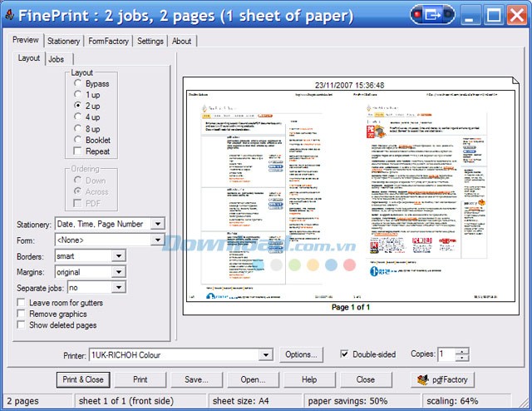Choose the Booklet layout radio button

tap(77, 141)
